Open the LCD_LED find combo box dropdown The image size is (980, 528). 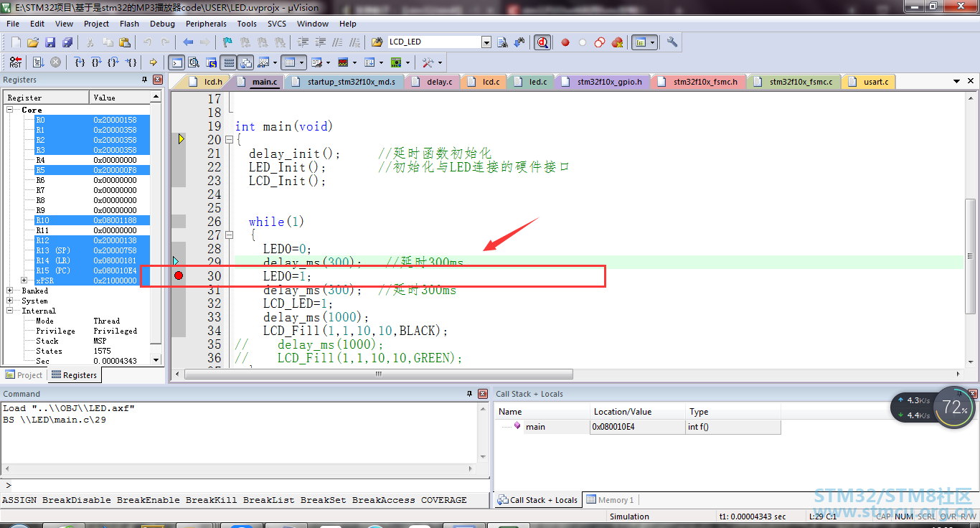click(486, 42)
